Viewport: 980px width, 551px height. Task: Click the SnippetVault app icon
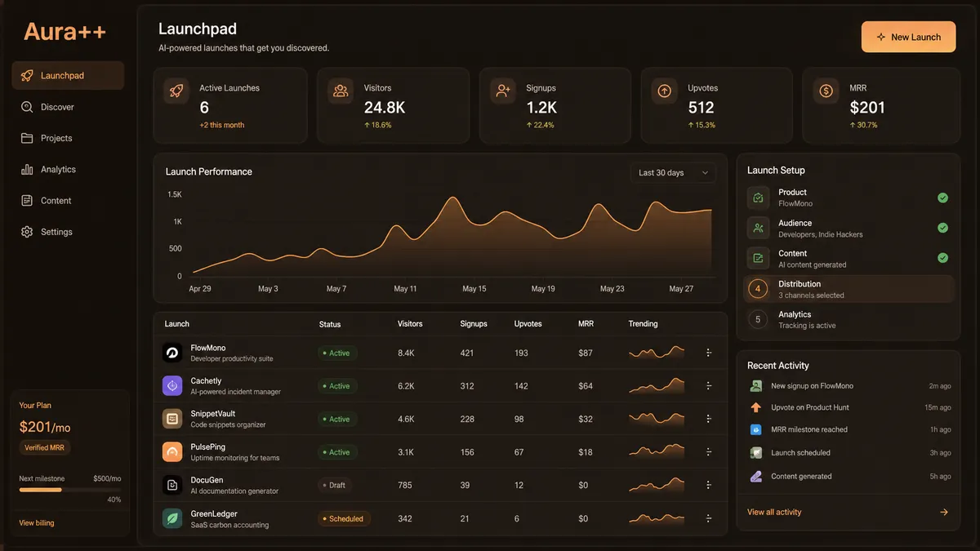click(172, 419)
